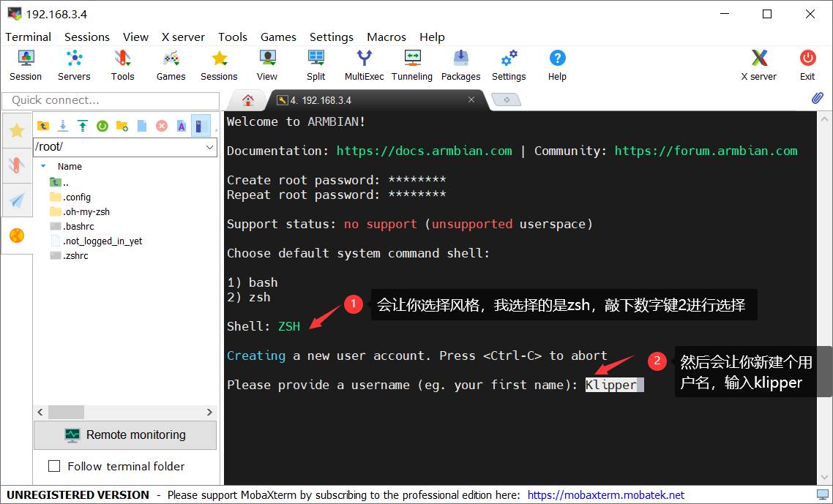Select the .zshrc file
The height and width of the screenshot is (504, 833).
click(69, 255)
